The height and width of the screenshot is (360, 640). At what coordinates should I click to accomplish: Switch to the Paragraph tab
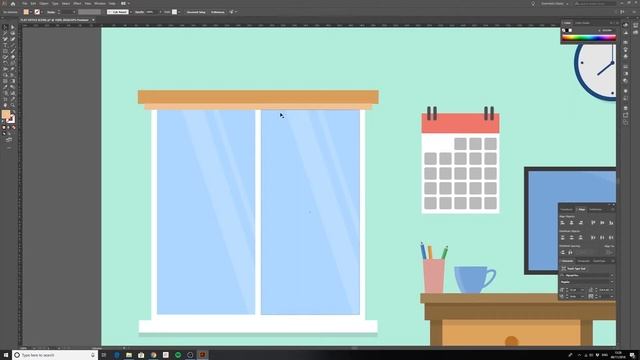pos(583,261)
